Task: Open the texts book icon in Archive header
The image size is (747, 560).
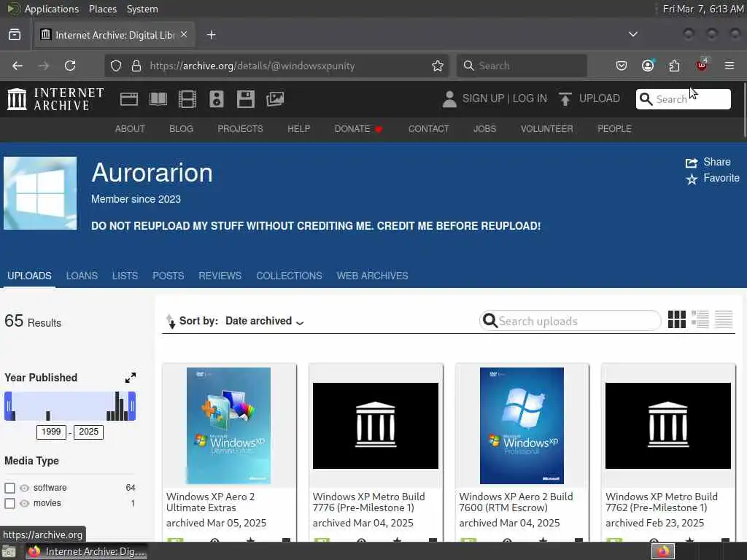Action: 158,99
